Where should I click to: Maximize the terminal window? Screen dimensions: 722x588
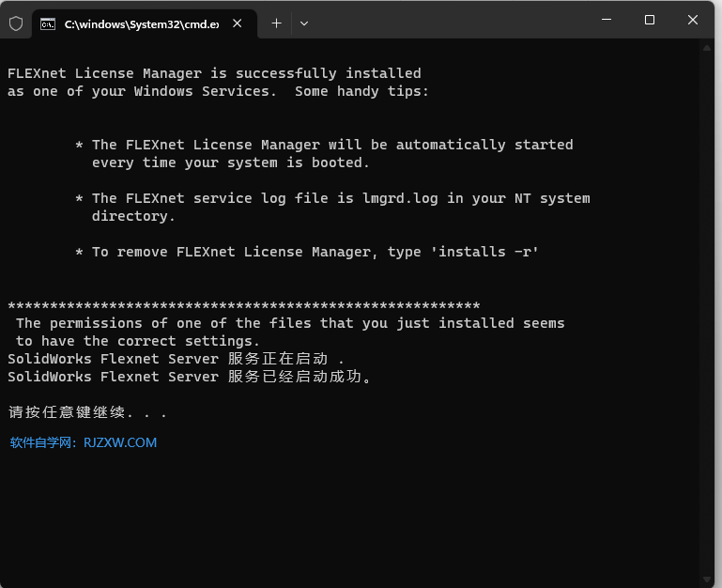click(x=650, y=20)
